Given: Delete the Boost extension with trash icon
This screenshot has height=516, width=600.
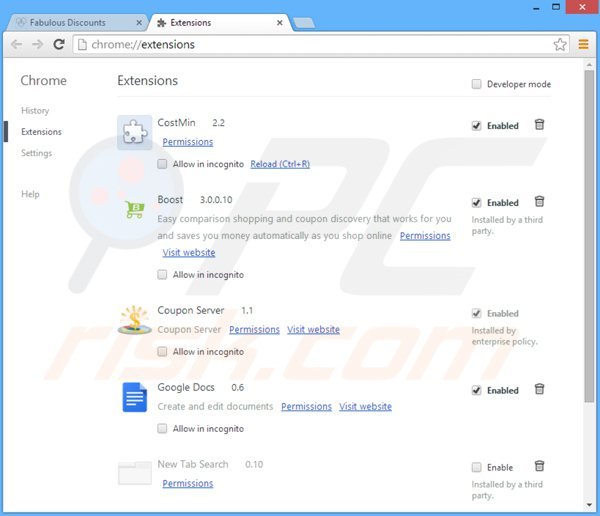Looking at the screenshot, I should click(540, 202).
